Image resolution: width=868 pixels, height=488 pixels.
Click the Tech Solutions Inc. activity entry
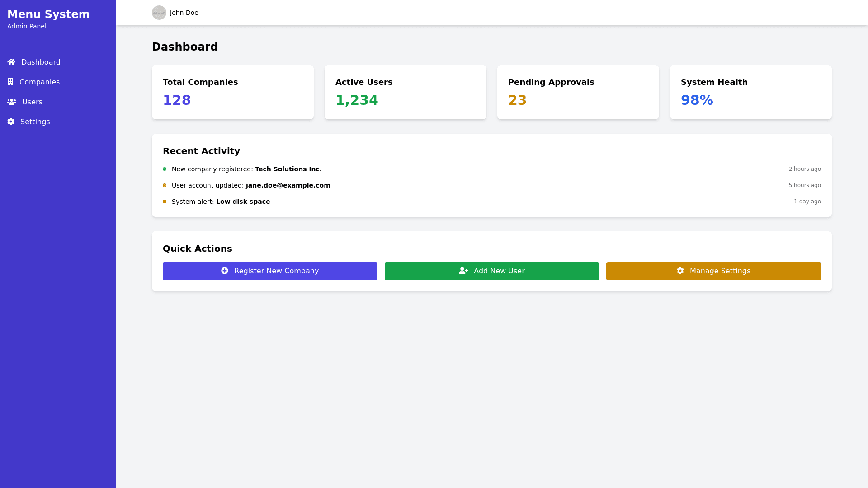point(288,169)
